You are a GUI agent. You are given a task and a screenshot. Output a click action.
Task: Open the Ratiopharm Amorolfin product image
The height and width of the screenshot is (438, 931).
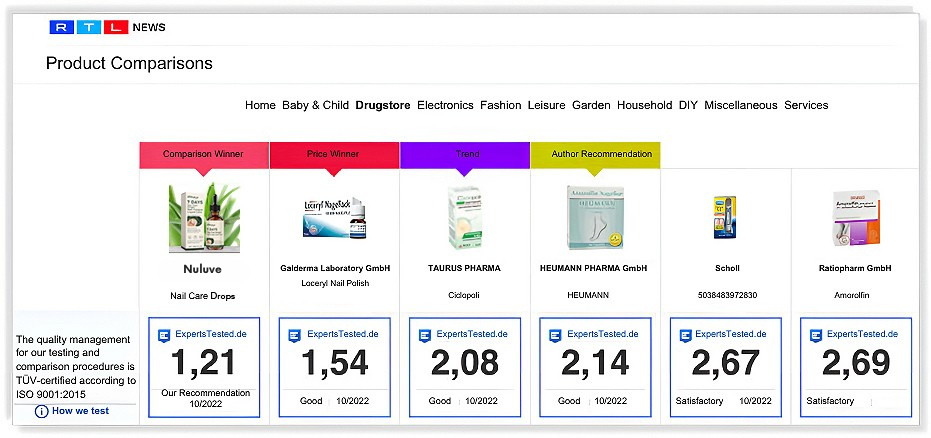(x=856, y=218)
